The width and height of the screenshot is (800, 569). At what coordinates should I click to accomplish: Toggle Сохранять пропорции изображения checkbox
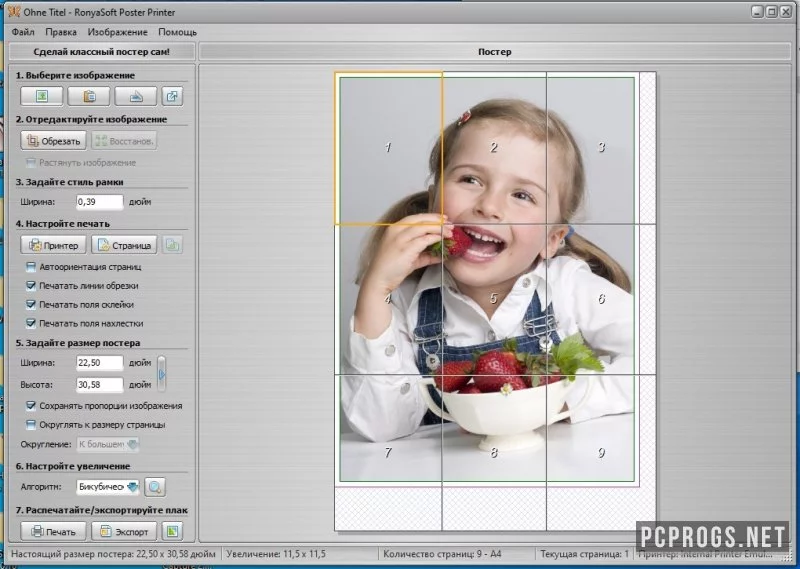(31, 406)
